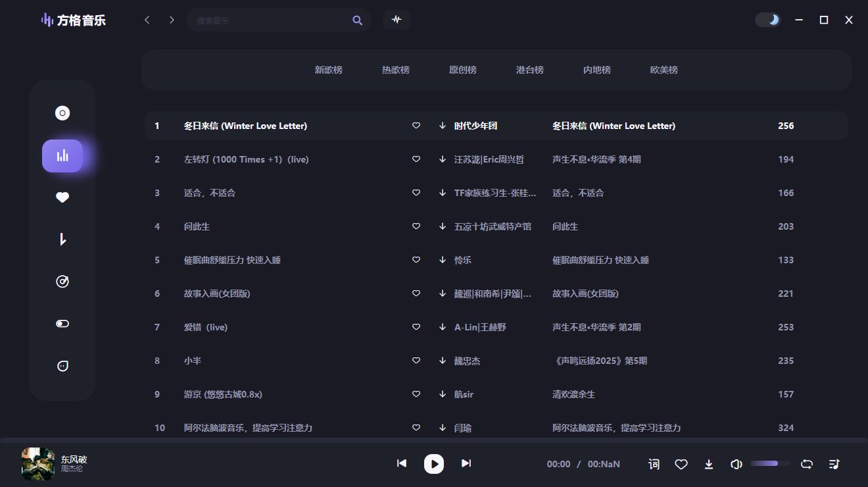Open lyrics using the 词 icon
This screenshot has width=868, height=487.
tap(654, 464)
